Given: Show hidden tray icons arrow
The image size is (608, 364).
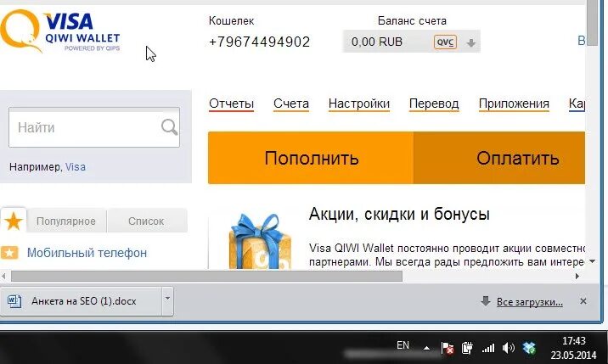Looking at the screenshot, I should point(426,348).
